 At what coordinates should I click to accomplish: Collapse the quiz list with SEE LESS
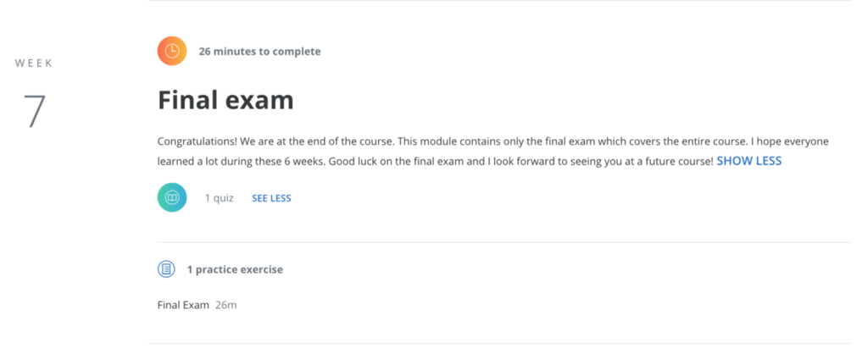(x=271, y=198)
